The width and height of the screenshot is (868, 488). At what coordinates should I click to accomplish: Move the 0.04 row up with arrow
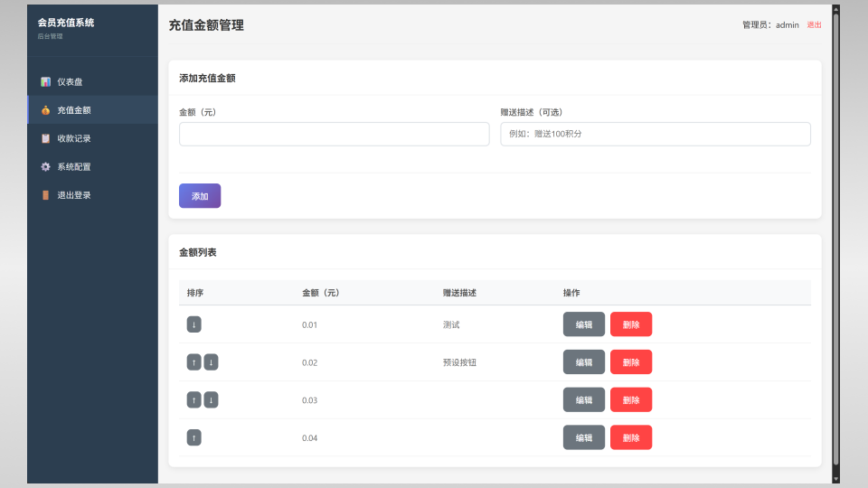(193, 438)
